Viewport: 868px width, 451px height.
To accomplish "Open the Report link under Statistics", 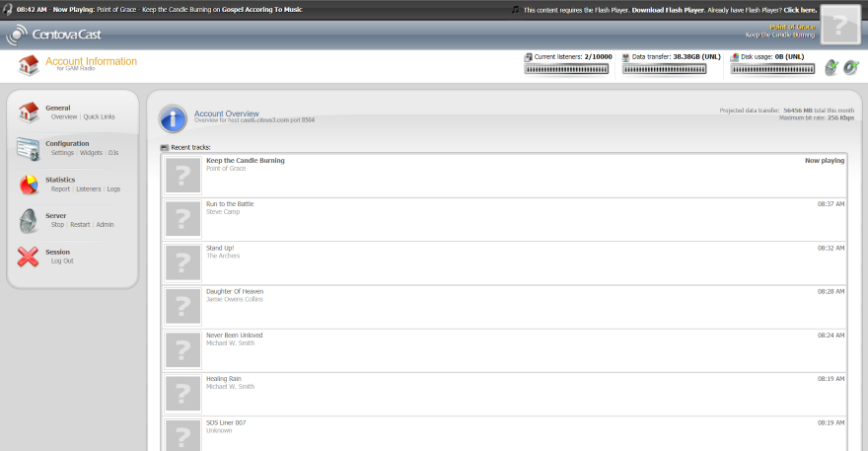I will [x=60, y=188].
